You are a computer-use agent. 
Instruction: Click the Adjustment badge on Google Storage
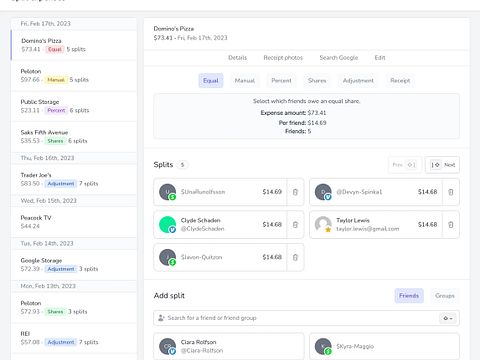pyautogui.click(x=61, y=269)
